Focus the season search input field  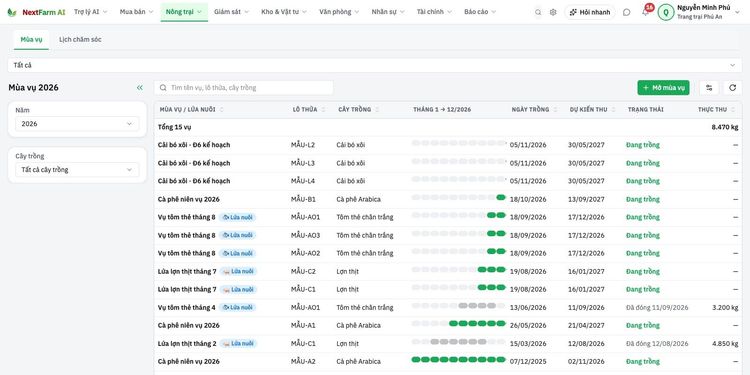(x=243, y=88)
